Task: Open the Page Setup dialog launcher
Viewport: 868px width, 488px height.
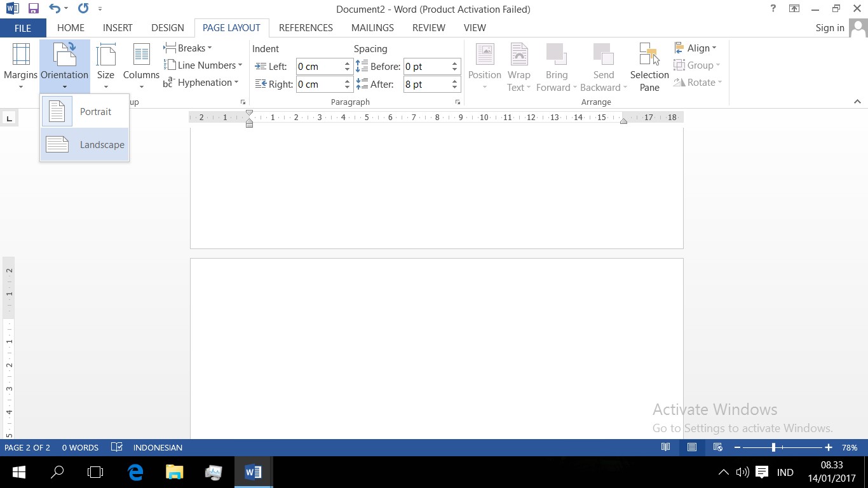Action: pos(243,102)
